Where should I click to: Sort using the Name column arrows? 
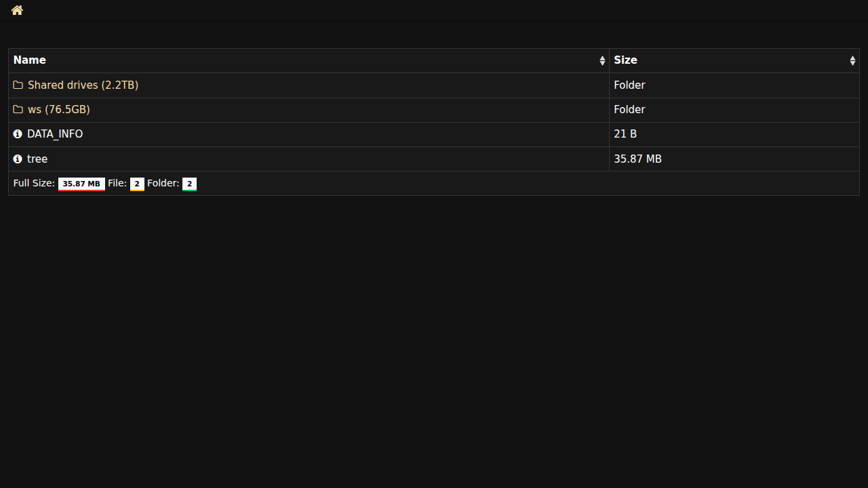(x=602, y=61)
